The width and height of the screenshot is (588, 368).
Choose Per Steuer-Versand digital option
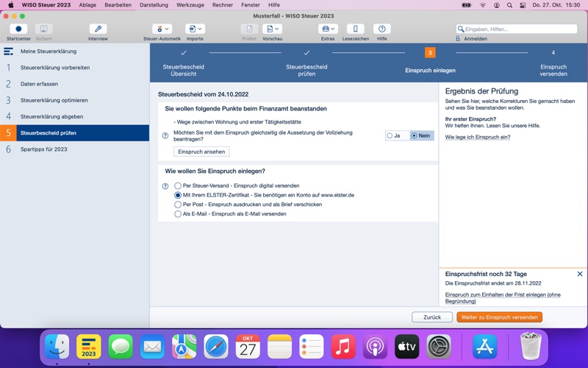[178, 186]
